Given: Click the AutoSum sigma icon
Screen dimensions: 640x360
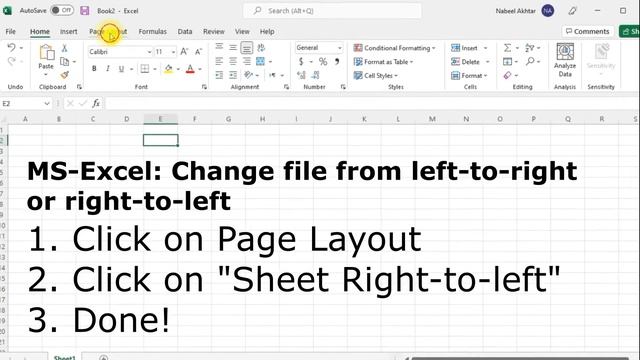Looking at the screenshot, I should (x=507, y=48).
